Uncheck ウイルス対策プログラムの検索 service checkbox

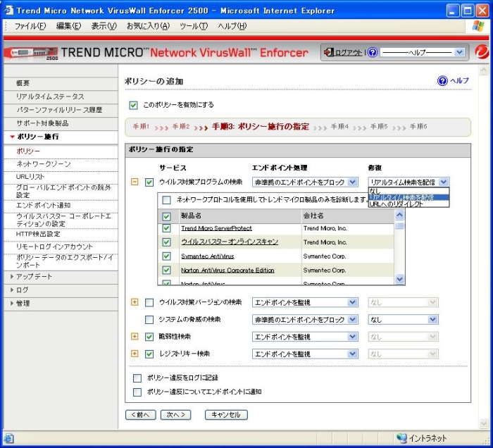point(149,182)
